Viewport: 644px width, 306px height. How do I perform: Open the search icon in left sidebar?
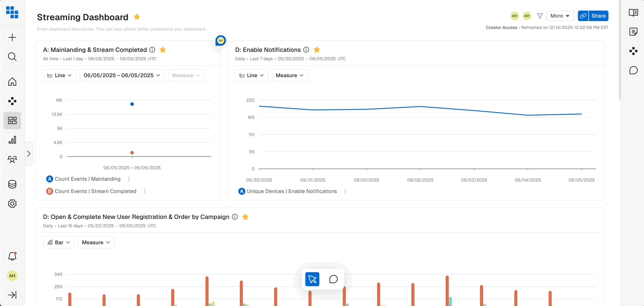point(12,57)
